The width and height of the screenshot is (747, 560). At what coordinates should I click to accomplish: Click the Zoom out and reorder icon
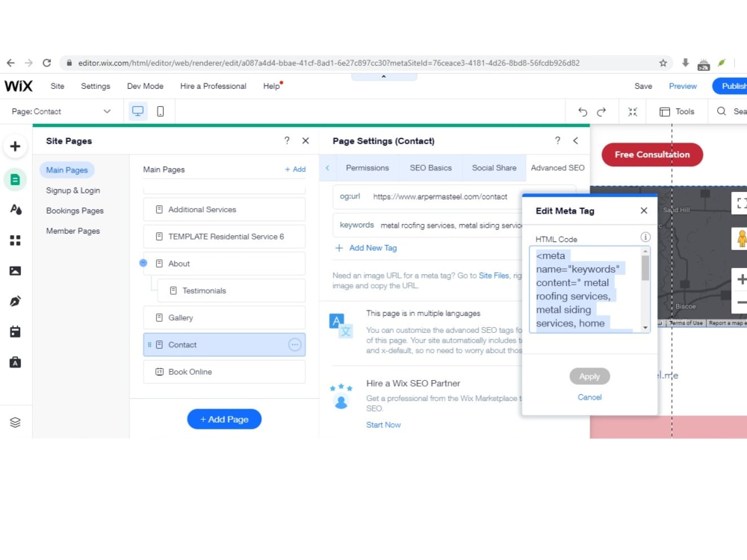(x=633, y=111)
